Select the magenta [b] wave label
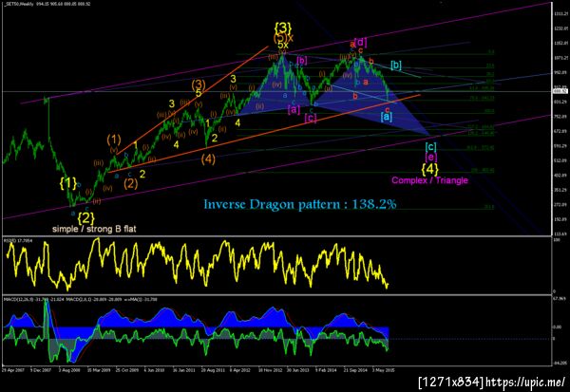 (x=302, y=61)
